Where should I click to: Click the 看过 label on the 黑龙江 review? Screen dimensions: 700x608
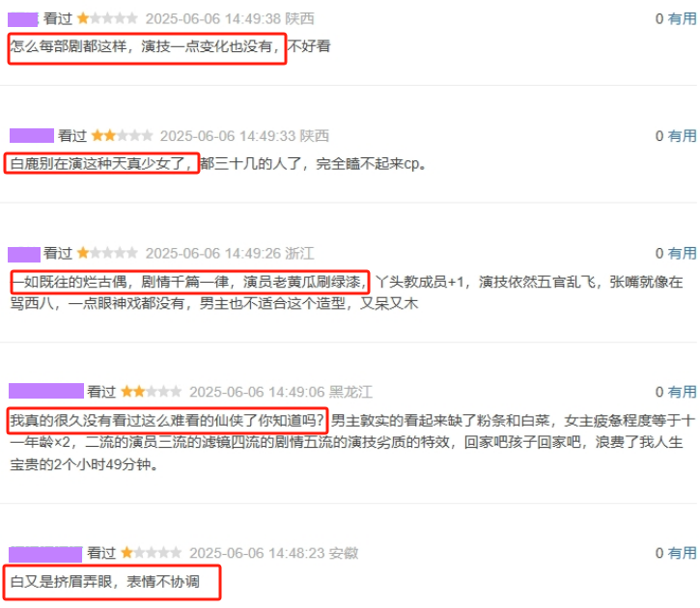coord(101,392)
